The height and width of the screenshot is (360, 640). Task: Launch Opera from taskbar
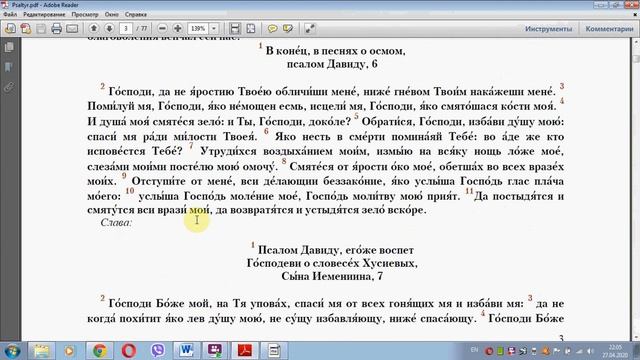pos(129,351)
